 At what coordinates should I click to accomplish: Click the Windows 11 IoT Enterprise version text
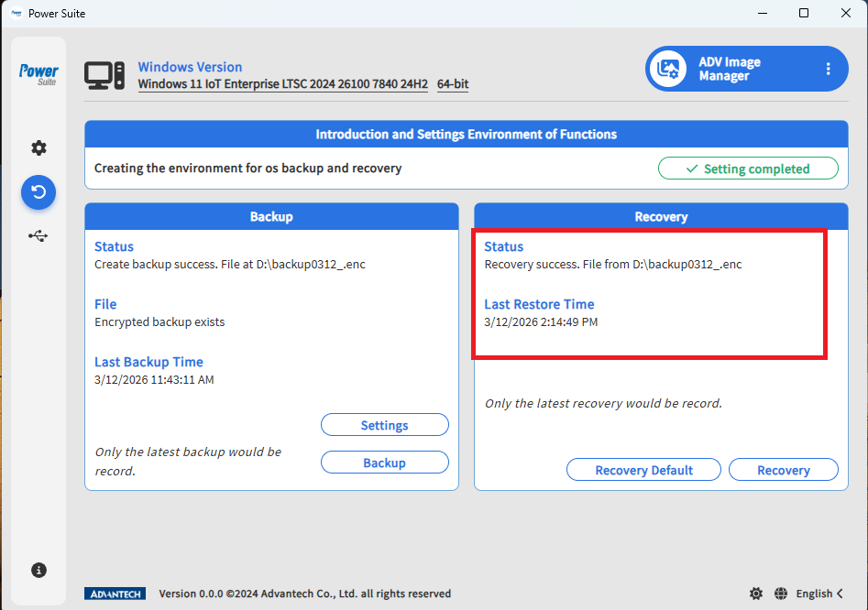click(x=283, y=84)
